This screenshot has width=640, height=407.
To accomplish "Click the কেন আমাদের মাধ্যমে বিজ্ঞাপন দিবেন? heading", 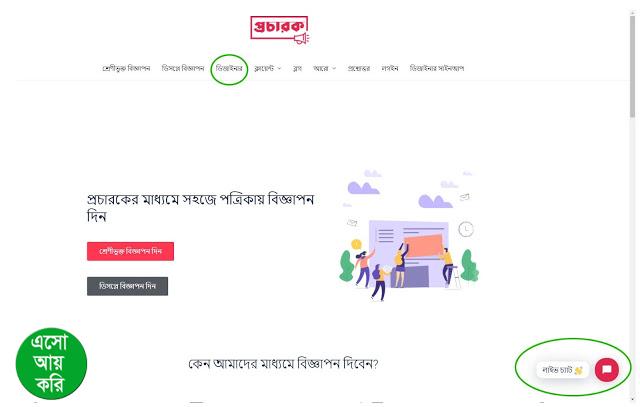I will tap(283, 364).
